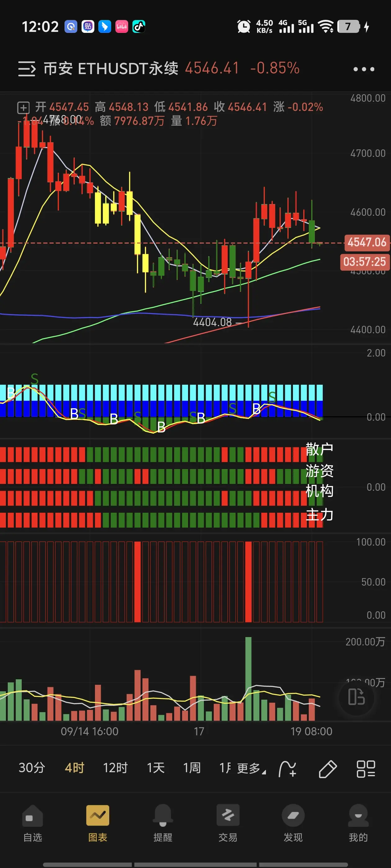Tap the tallest green volume bar
The image size is (391, 868).
pos(248,679)
